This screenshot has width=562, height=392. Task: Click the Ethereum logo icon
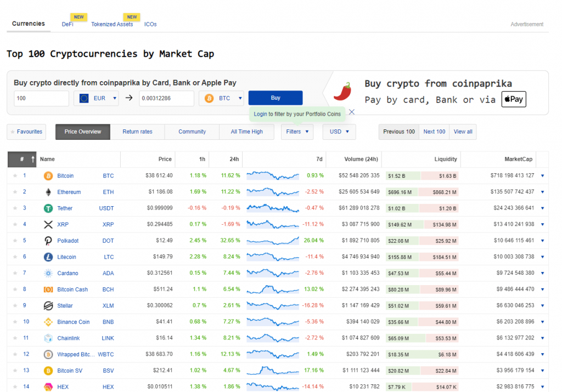click(48, 192)
